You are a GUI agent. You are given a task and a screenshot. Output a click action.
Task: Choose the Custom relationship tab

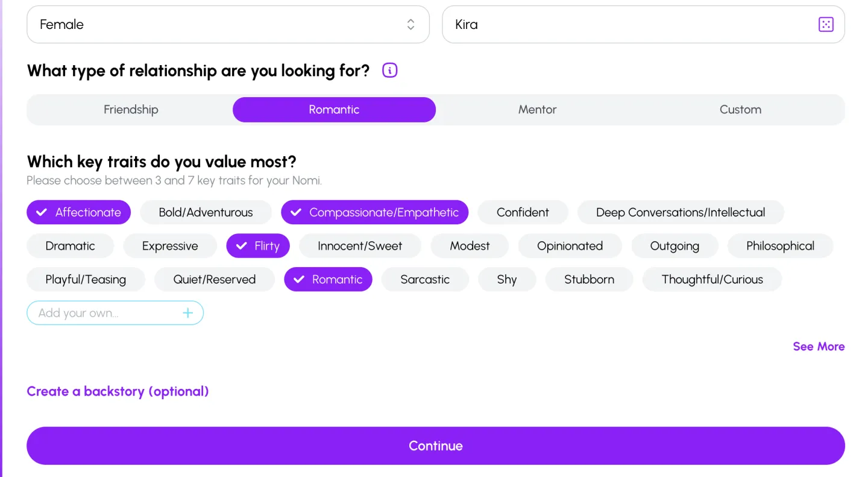pos(740,110)
